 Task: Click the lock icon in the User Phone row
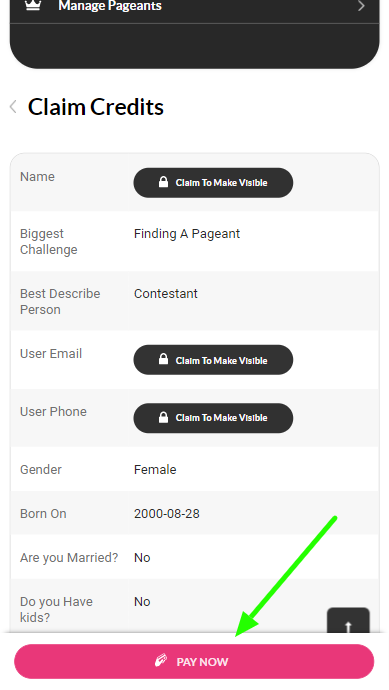pyautogui.click(x=163, y=417)
